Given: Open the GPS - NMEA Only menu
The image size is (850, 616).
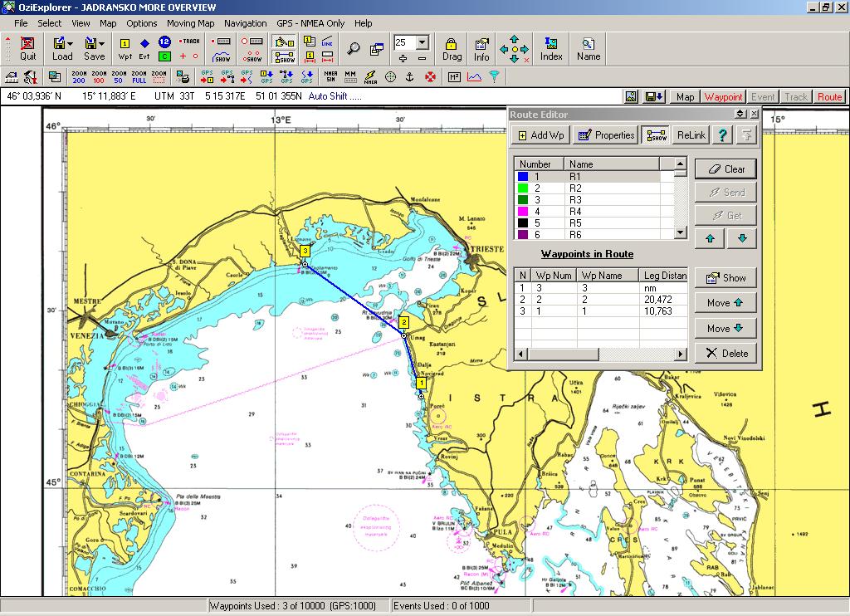Looking at the screenshot, I should 310,23.
